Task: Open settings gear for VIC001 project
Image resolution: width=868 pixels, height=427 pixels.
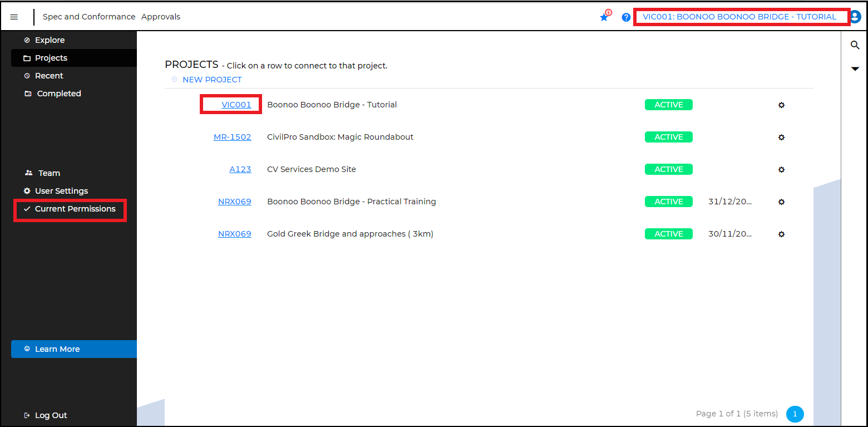Action: click(x=781, y=105)
